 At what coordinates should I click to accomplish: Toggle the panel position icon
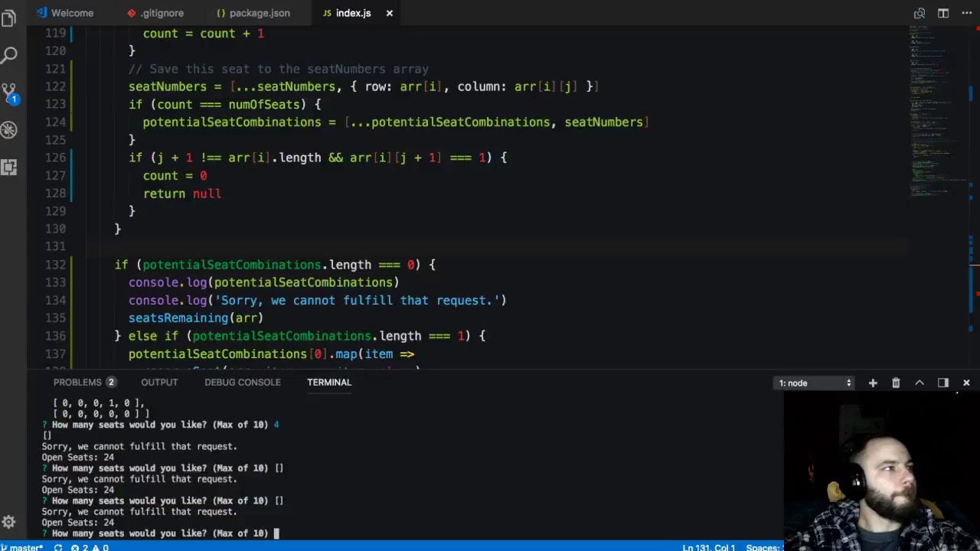click(943, 383)
